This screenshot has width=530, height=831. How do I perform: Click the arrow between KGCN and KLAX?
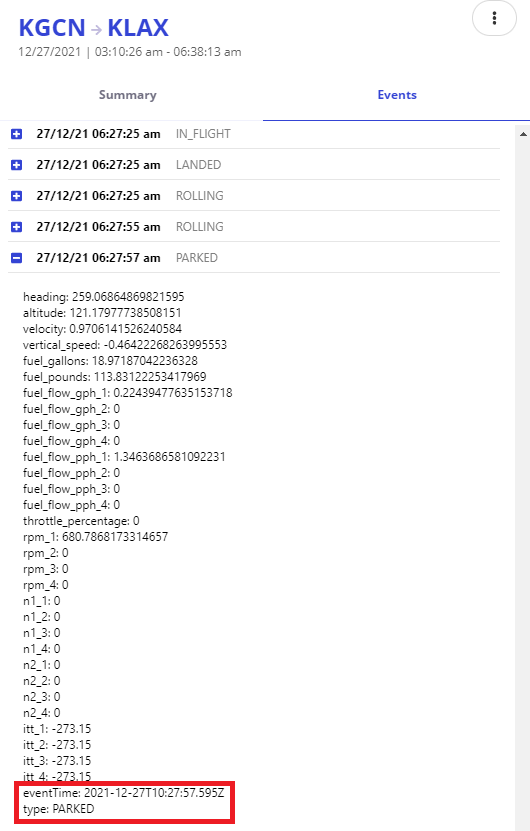(96, 30)
